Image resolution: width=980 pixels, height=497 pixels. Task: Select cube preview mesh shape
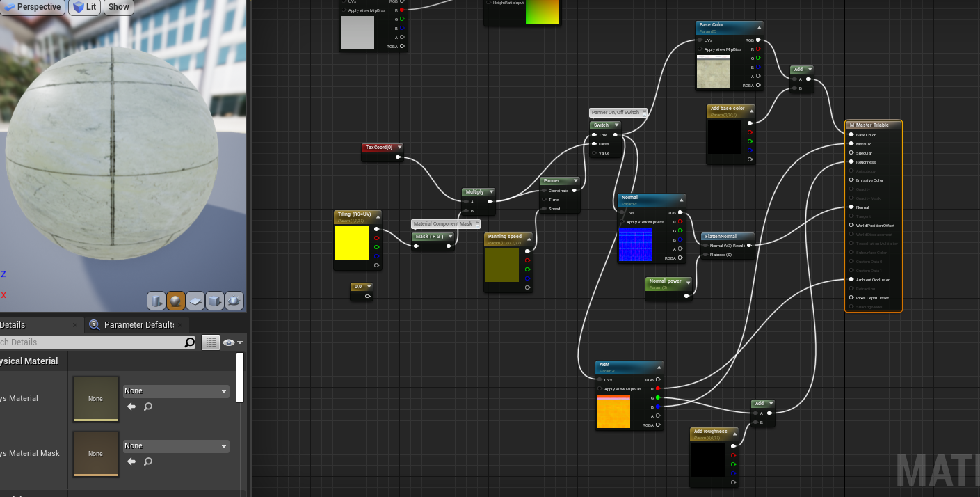tap(215, 300)
